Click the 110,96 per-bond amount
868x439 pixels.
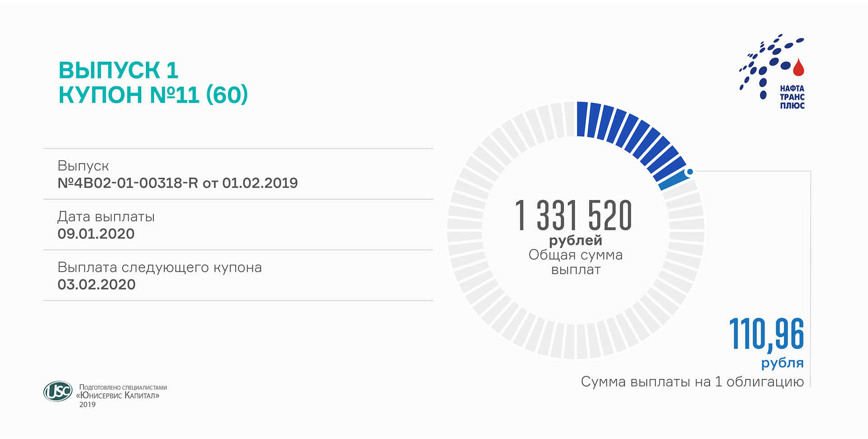(766, 334)
